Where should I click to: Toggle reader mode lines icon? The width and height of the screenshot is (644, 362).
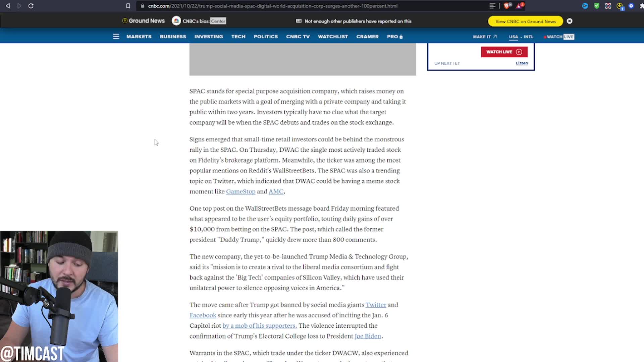pyautogui.click(x=492, y=6)
